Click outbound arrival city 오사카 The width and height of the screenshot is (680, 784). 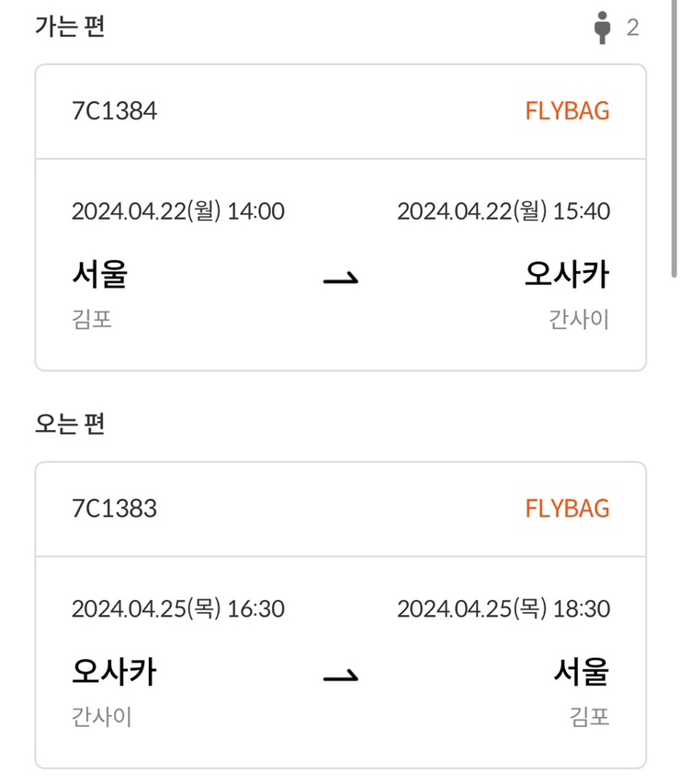click(x=567, y=274)
